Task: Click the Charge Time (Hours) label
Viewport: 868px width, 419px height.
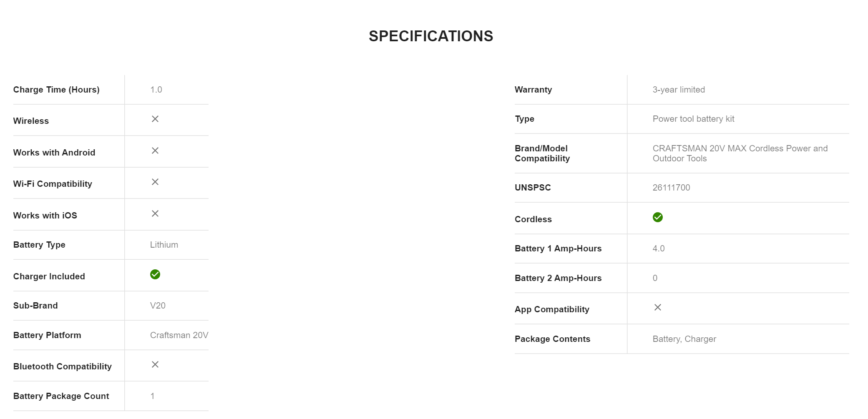Action: (x=56, y=90)
